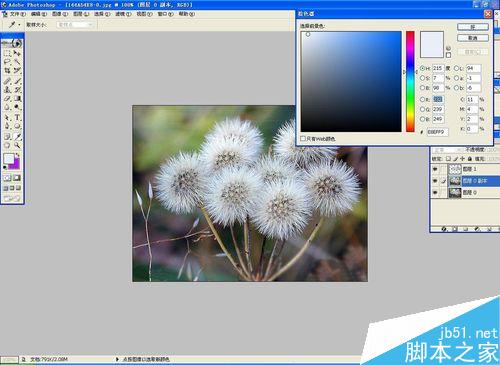
Task: Select the Lab 'a' radio button
Action: pyautogui.click(x=457, y=78)
